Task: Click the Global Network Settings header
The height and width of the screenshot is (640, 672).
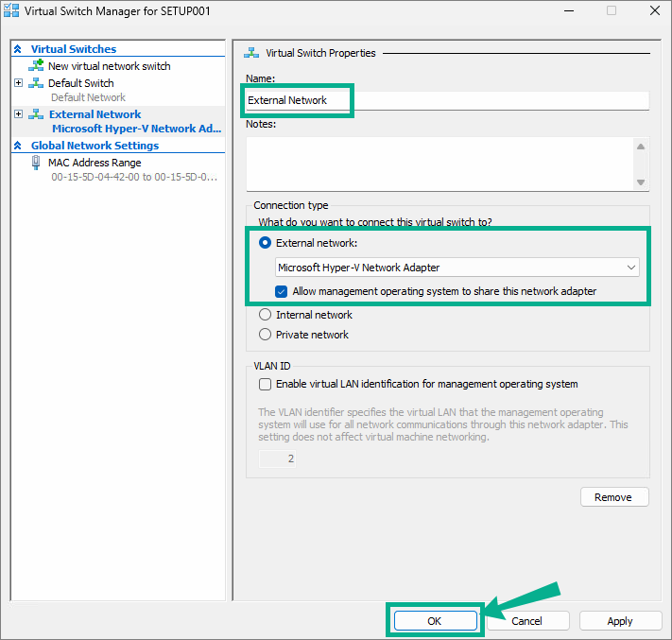Action: pos(95,146)
